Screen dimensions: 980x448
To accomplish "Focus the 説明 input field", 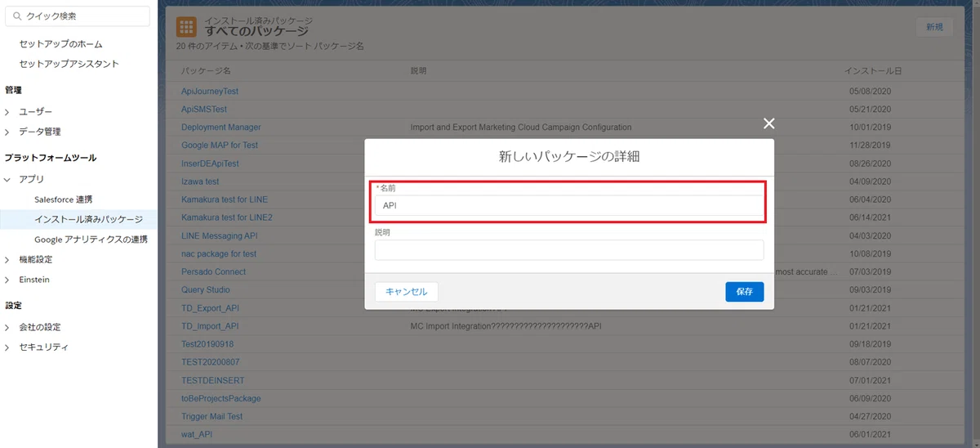I will click(x=569, y=250).
